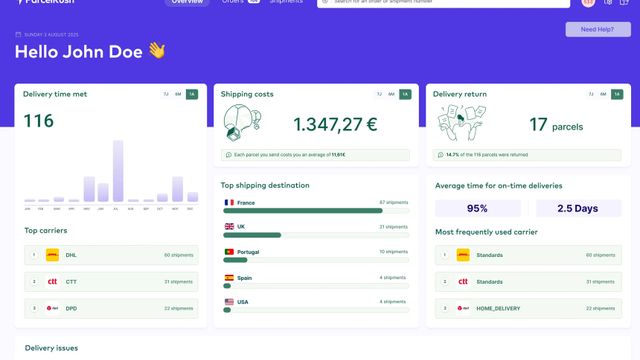Click DHL logo beside first Standards
Image resolution: width=640 pixels, height=360 pixels.
click(x=463, y=255)
